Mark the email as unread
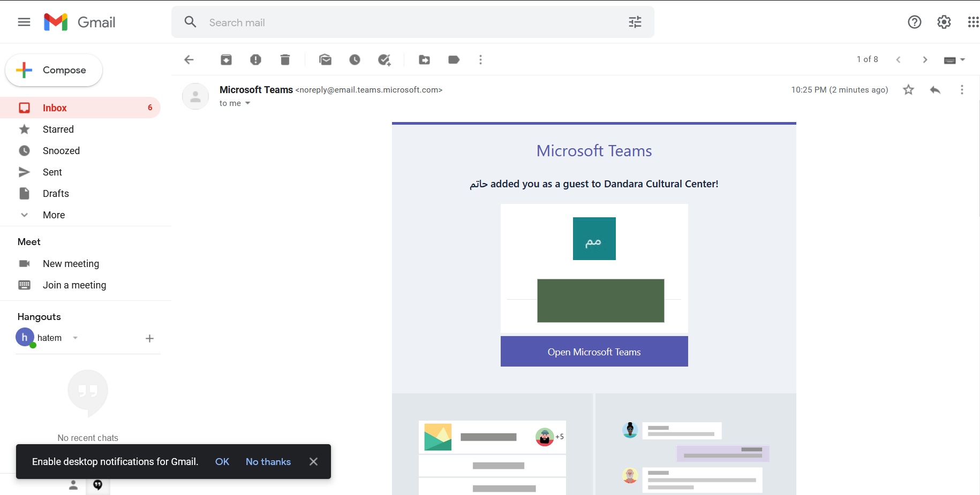Image resolution: width=980 pixels, height=495 pixels. click(325, 59)
